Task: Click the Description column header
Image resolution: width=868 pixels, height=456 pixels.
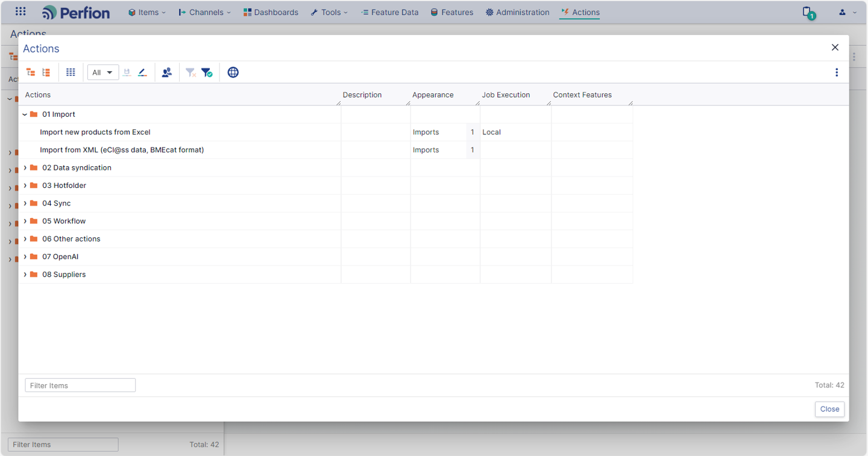Action: coord(376,95)
